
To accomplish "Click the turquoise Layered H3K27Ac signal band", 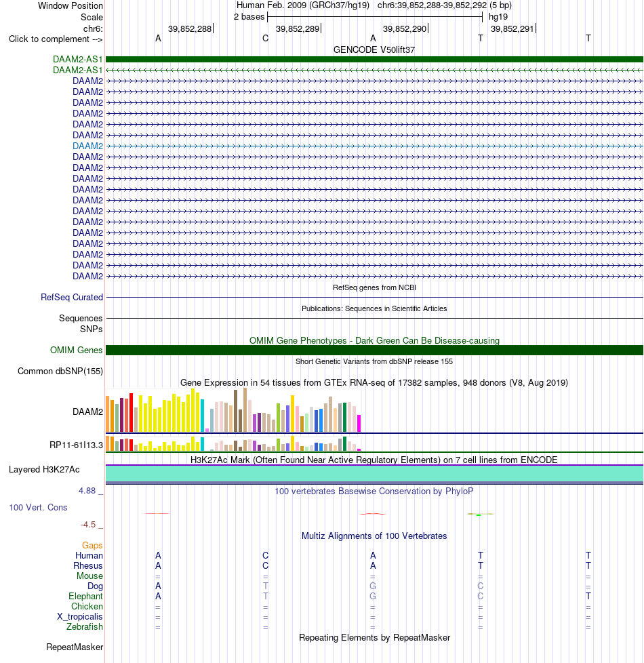I will pos(374,474).
